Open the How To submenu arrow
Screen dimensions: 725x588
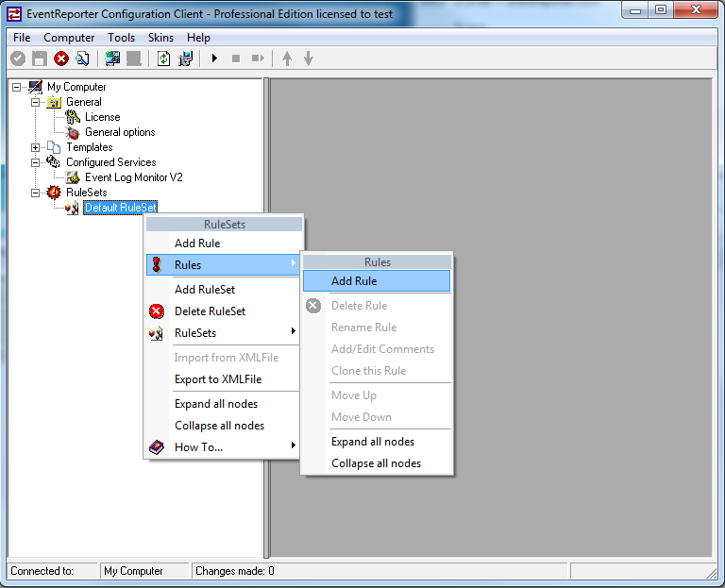tap(294, 445)
